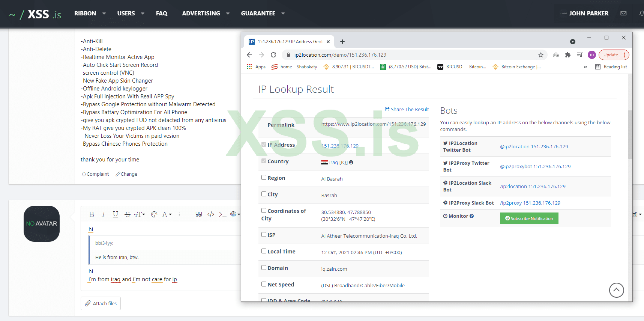Check the ISP checkbox
The image size is (644, 321).
(264, 235)
